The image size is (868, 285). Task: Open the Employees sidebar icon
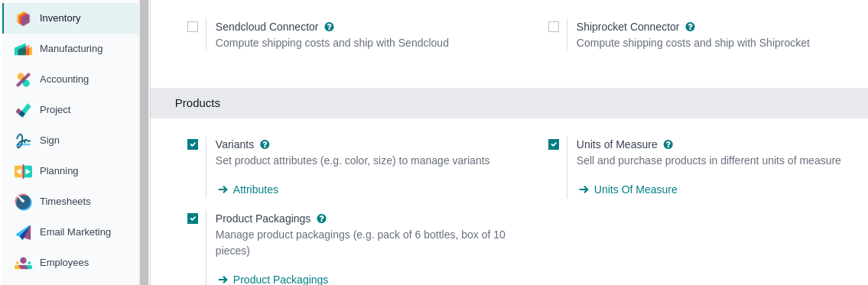coord(23,263)
